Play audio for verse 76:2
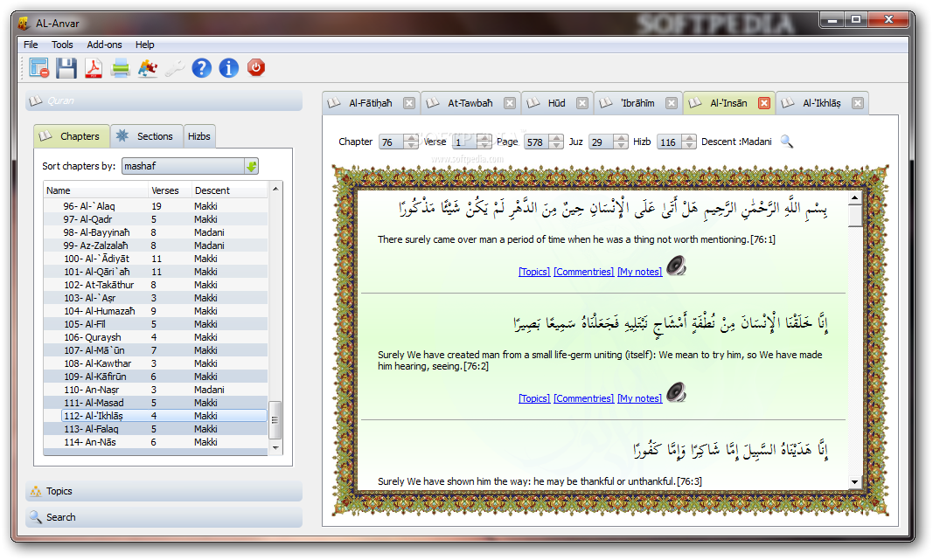The height and width of the screenshot is (560, 933). pyautogui.click(x=676, y=392)
